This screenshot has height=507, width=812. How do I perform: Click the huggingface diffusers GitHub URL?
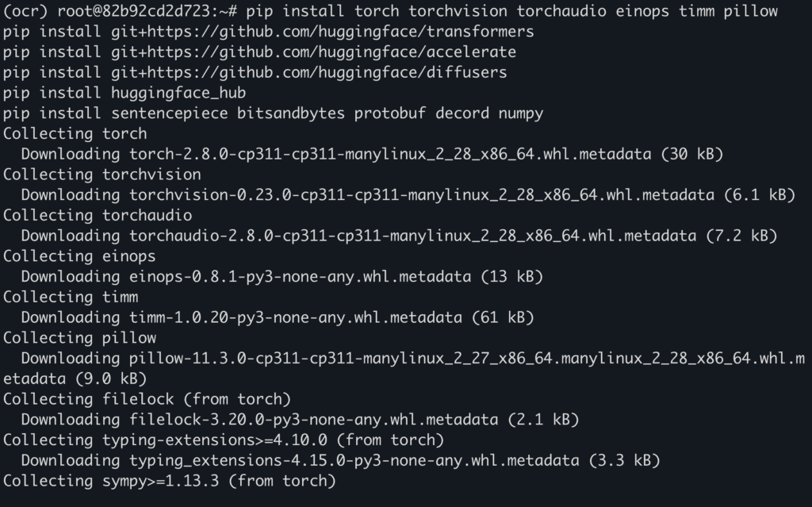pos(304,72)
